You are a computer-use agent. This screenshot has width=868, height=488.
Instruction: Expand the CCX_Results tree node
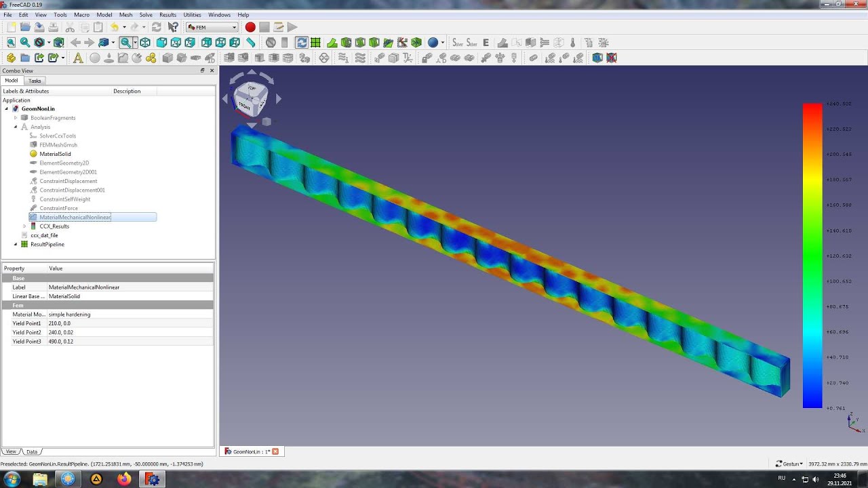point(24,226)
